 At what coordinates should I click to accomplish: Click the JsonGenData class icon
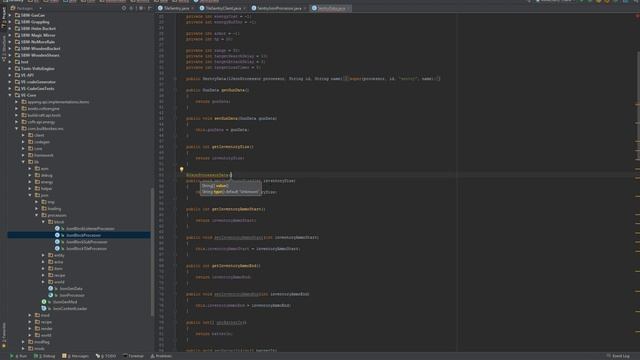point(51,289)
